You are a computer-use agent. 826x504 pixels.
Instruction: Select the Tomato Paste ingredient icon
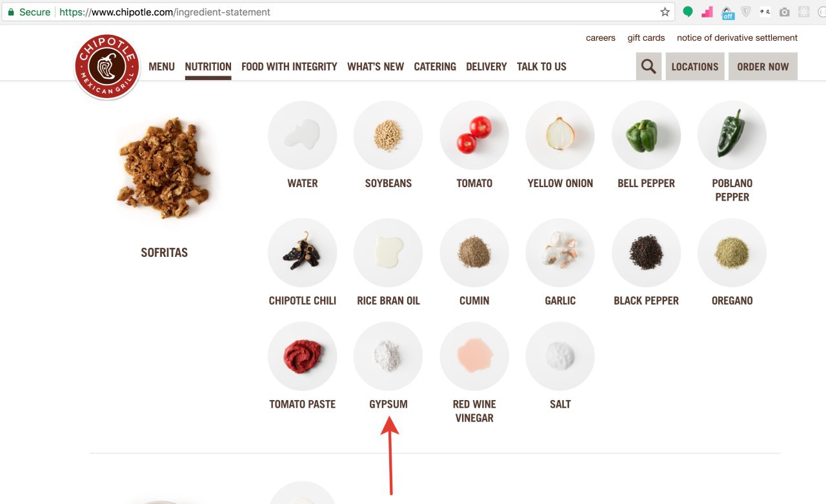click(x=302, y=356)
